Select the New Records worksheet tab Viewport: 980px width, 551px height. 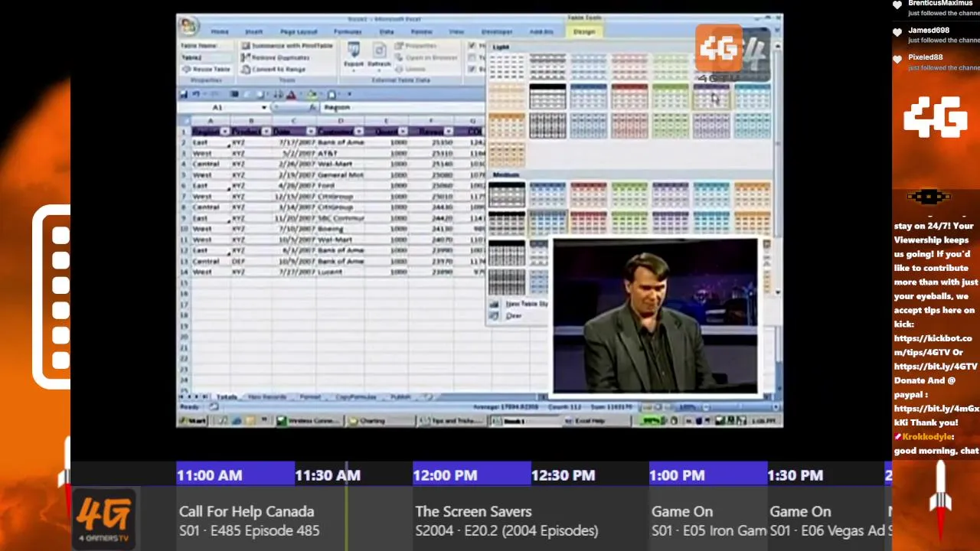tap(267, 397)
